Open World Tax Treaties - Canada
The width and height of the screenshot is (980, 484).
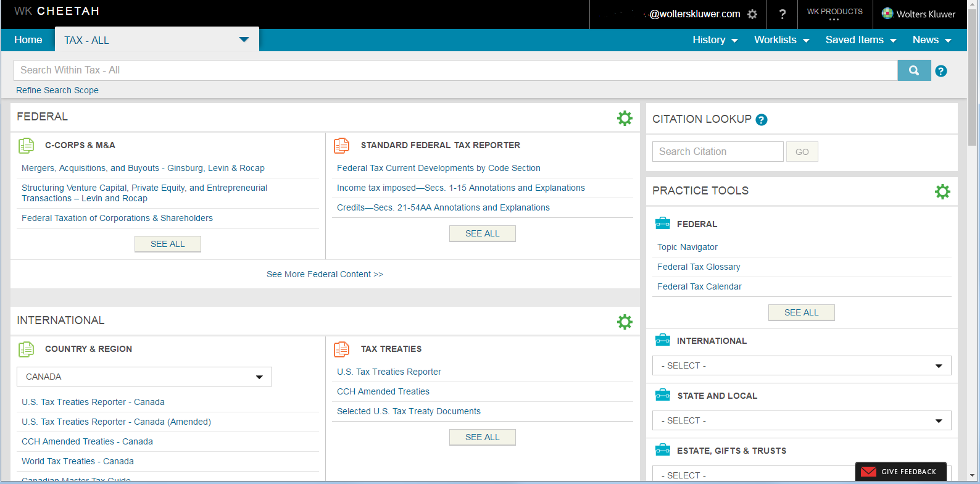78,461
